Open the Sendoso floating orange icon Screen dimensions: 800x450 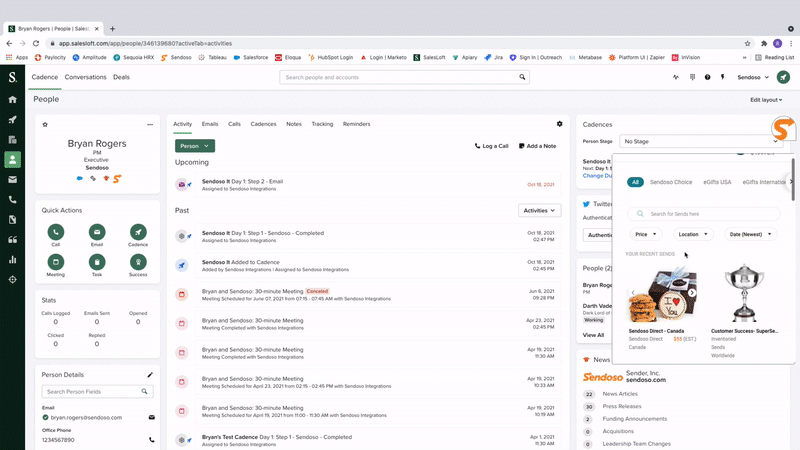tap(784, 129)
